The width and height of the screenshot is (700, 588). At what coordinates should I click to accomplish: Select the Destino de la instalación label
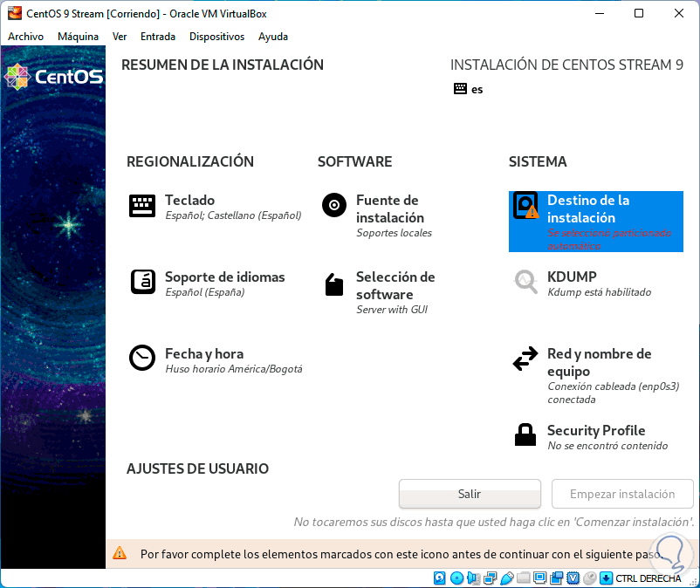(588, 209)
